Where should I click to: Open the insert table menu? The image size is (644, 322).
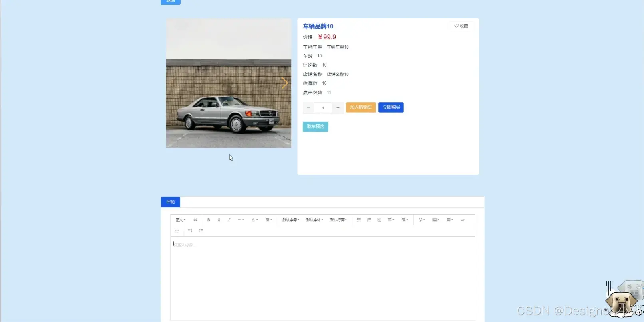[449, 220]
